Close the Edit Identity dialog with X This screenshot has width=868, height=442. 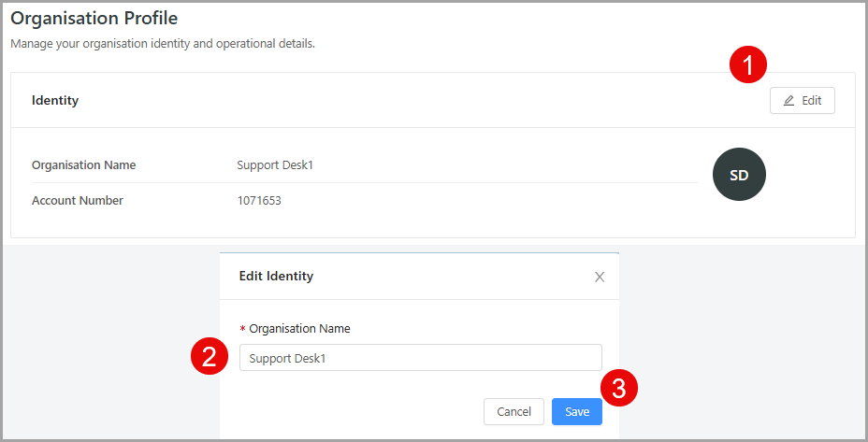pyautogui.click(x=600, y=277)
